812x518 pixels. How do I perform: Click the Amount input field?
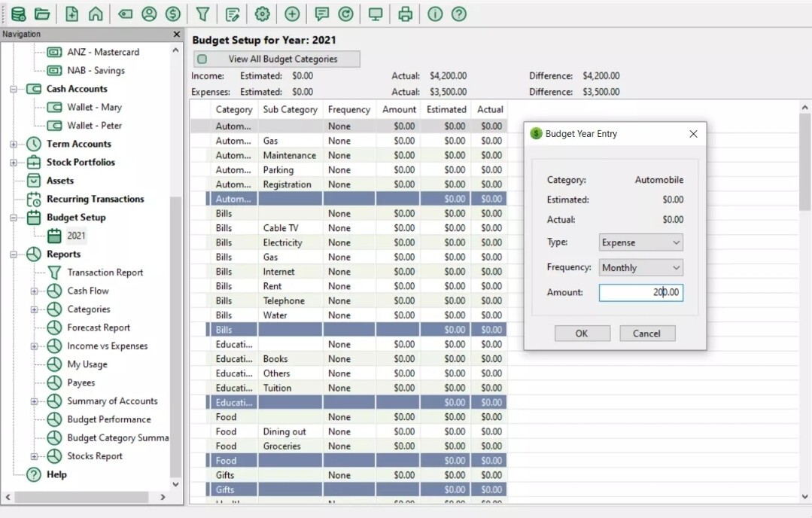pyautogui.click(x=640, y=293)
